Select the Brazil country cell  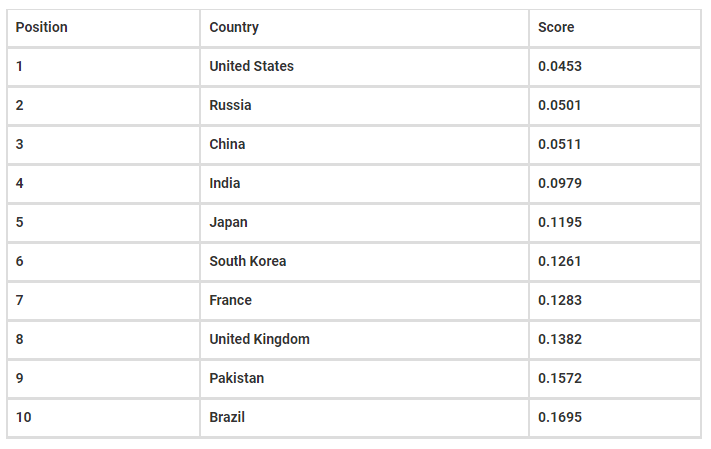(x=227, y=417)
